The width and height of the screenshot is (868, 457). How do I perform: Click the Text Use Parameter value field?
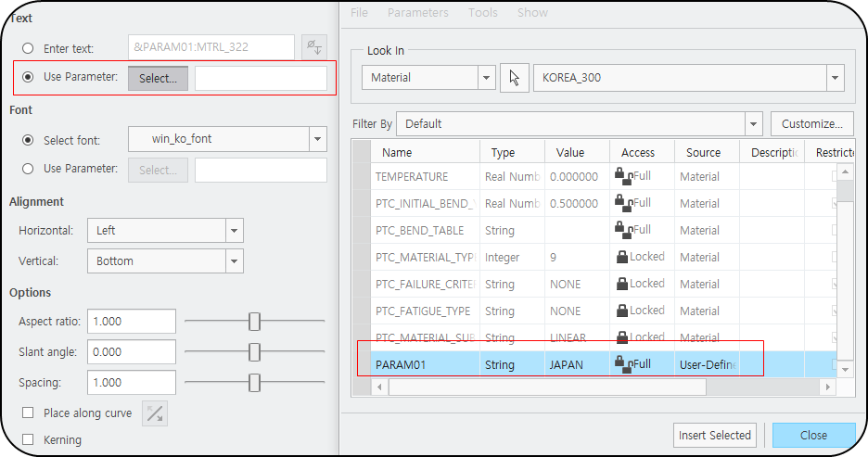261,78
